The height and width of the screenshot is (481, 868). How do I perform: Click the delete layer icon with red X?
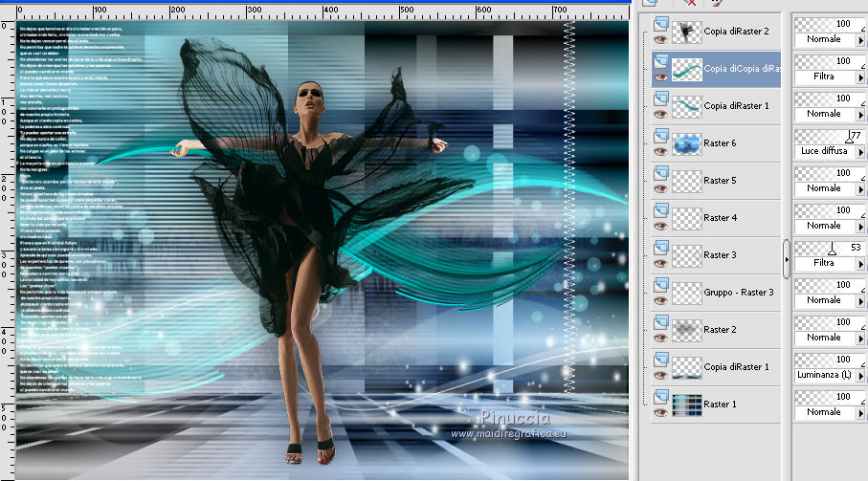tap(690, 4)
